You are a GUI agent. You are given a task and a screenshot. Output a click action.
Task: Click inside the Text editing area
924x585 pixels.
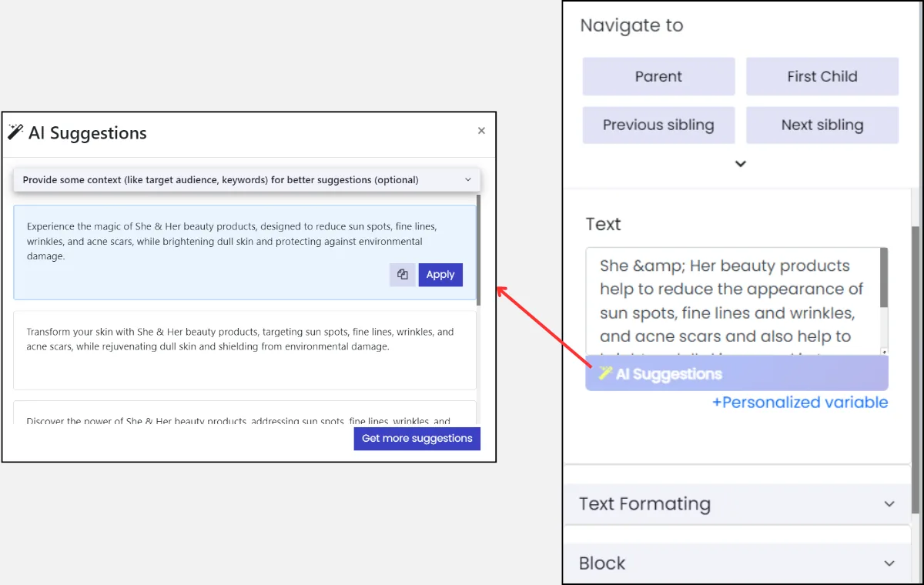click(x=732, y=302)
